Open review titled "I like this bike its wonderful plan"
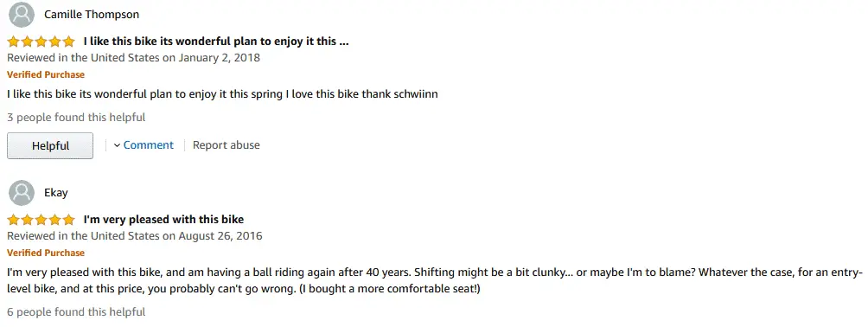868x327 pixels. (216, 42)
